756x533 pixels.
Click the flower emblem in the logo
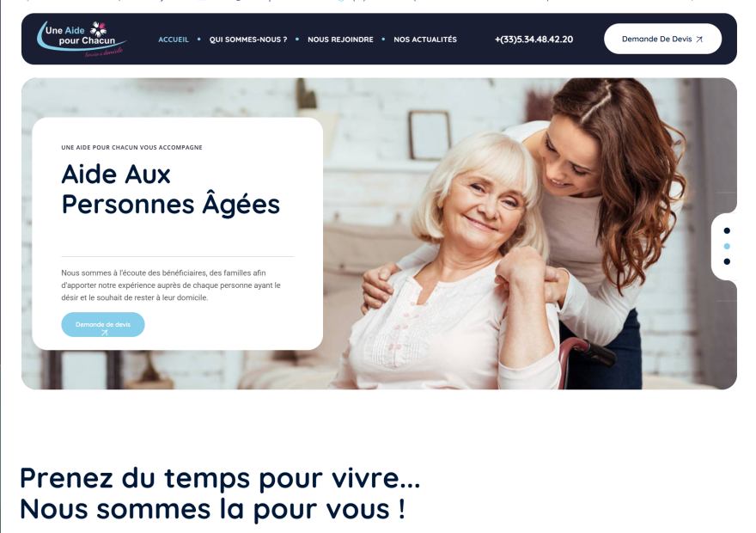point(98,29)
